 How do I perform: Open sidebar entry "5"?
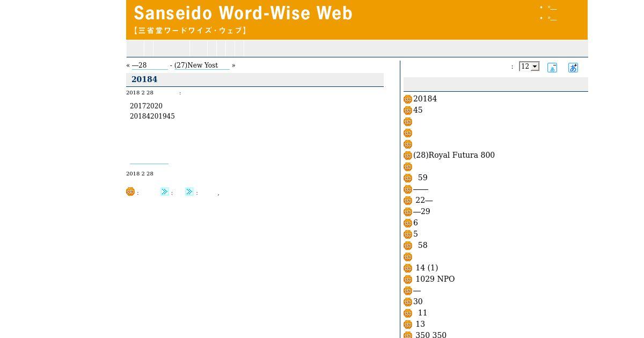(x=415, y=234)
